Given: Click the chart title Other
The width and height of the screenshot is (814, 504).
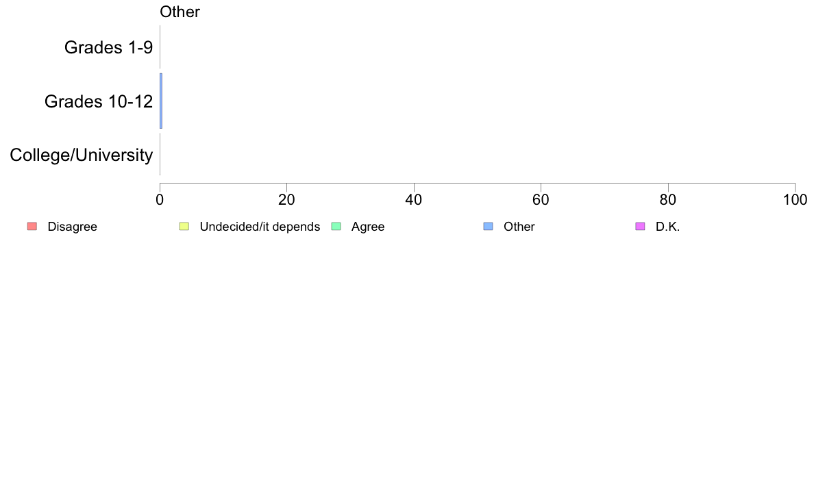Looking at the screenshot, I should click(x=180, y=12).
